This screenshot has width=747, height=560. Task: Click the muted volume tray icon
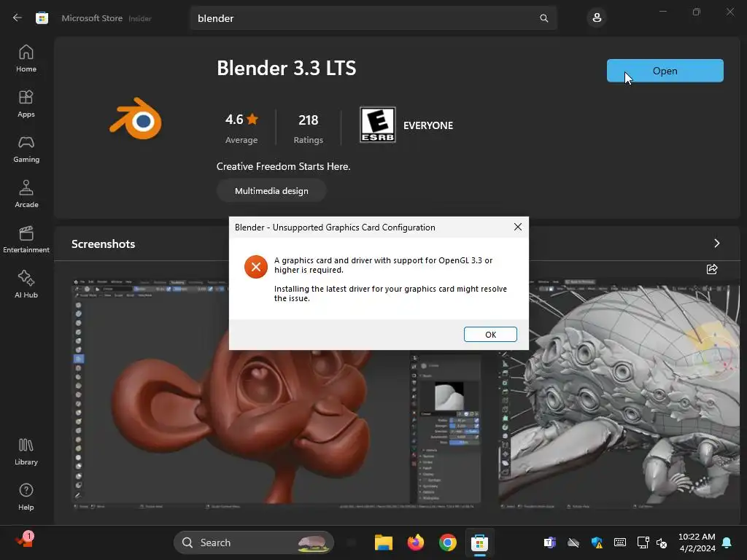[x=662, y=542]
